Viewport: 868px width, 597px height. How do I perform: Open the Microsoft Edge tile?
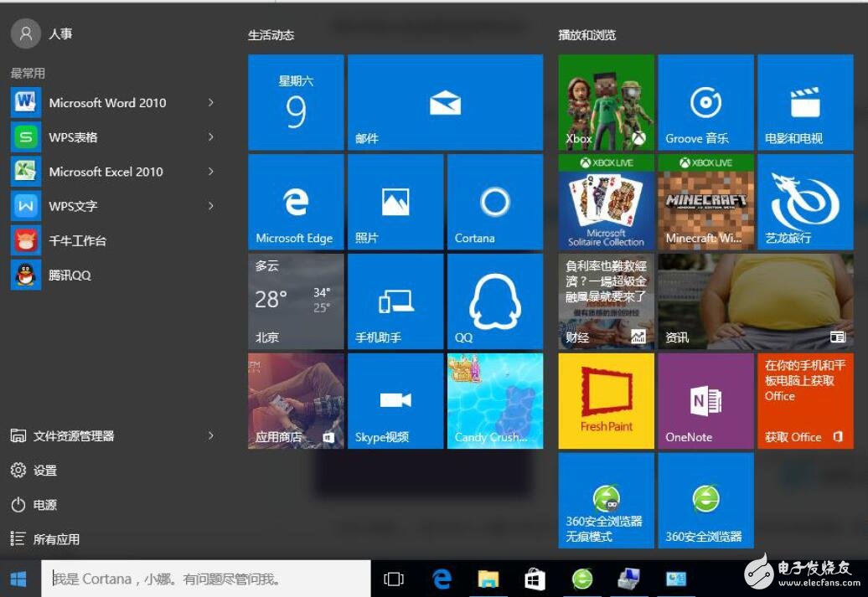[296, 202]
